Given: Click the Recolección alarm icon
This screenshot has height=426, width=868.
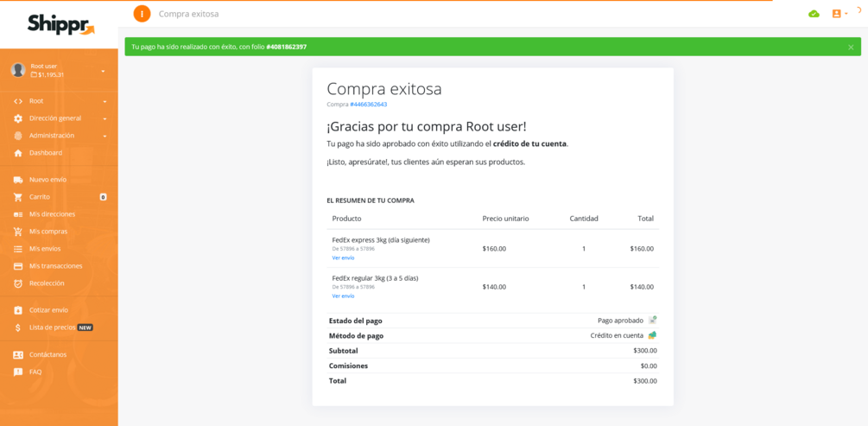Looking at the screenshot, I should tap(18, 283).
